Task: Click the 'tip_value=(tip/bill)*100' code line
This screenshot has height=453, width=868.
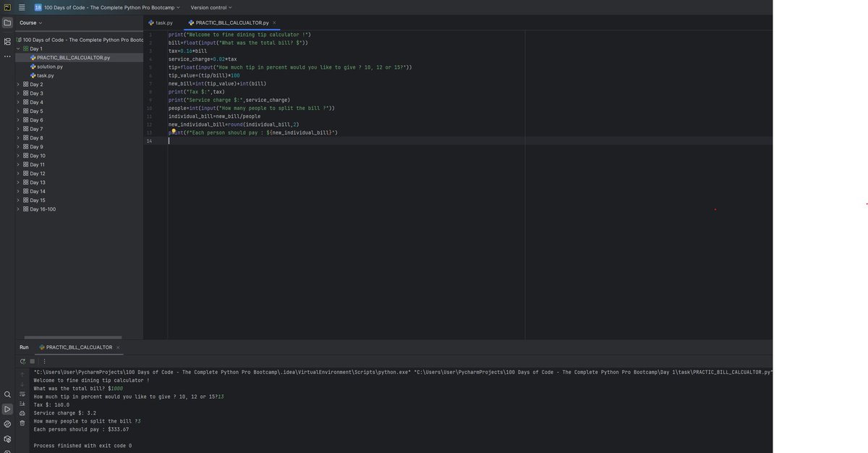Action: 204,75
